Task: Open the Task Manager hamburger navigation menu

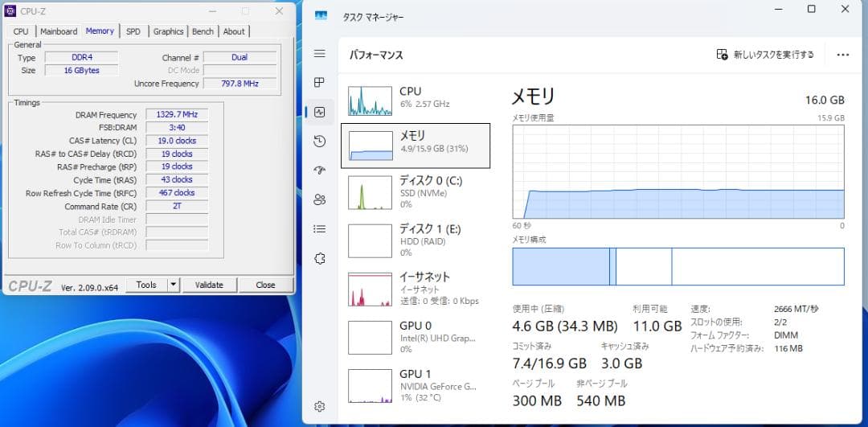Action: pos(319,54)
